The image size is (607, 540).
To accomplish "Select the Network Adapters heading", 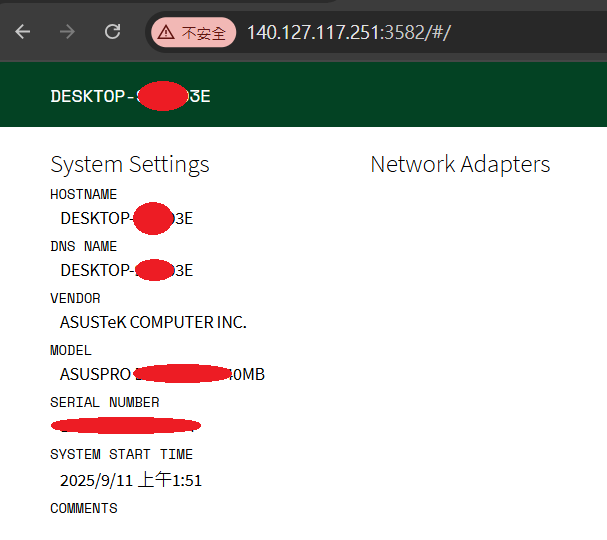I will (460, 164).
